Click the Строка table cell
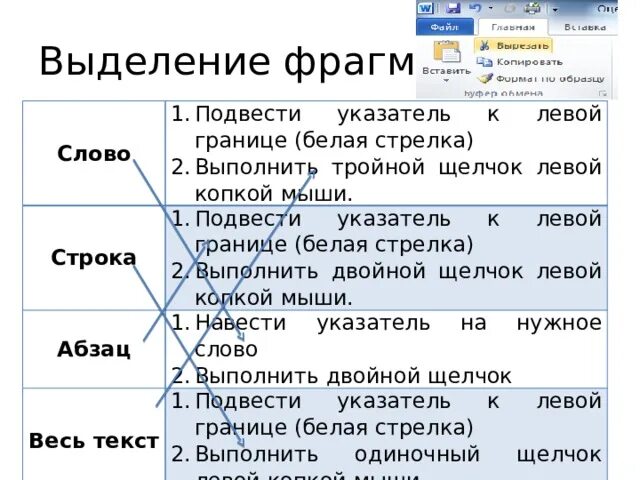Image resolution: width=640 pixels, height=480 pixels. coord(94,258)
